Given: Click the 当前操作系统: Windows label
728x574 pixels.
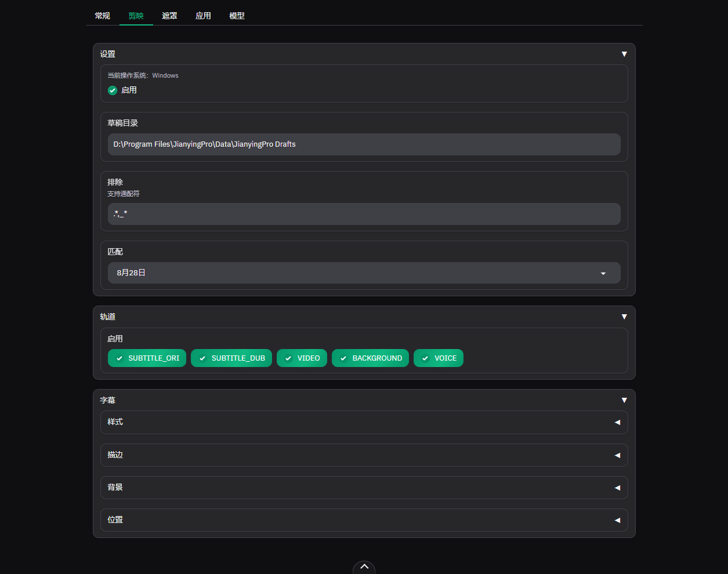Looking at the screenshot, I should click(143, 75).
